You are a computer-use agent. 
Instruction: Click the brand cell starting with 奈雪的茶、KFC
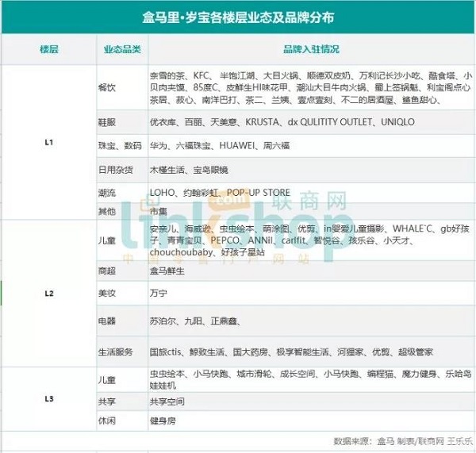311,88
